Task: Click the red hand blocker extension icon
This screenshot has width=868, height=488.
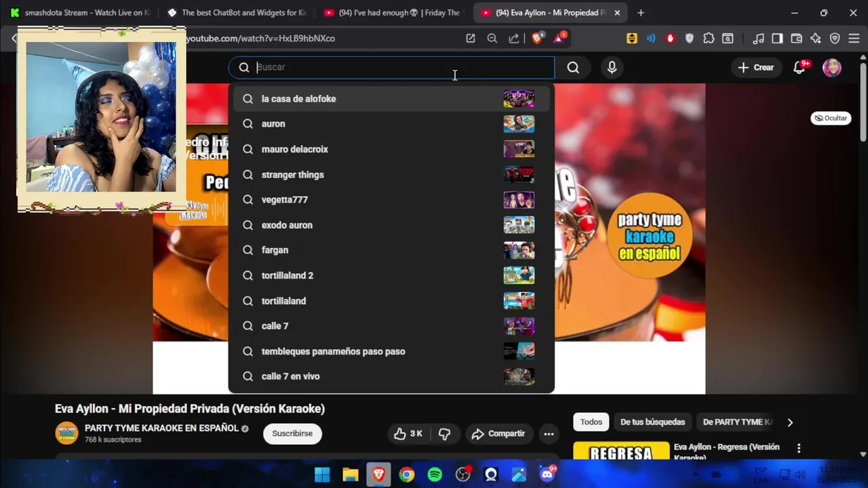Action: click(x=671, y=39)
